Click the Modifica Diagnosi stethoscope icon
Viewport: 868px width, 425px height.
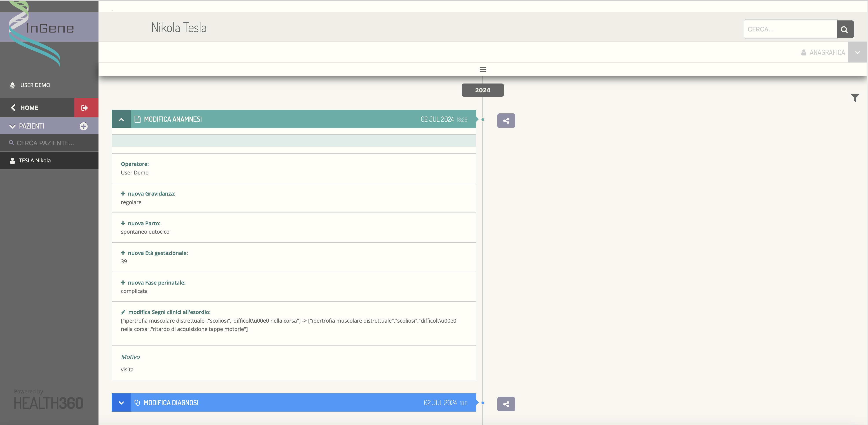pyautogui.click(x=137, y=403)
